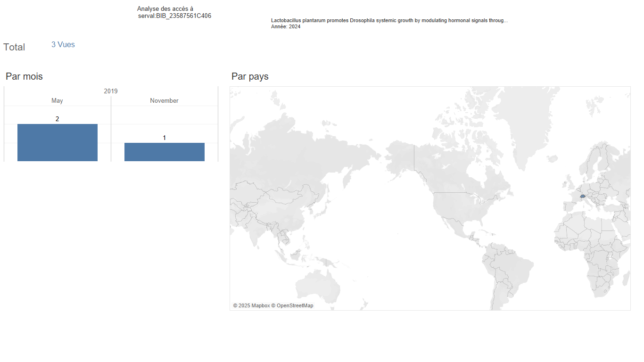Click the November bar with value 1
This screenshot has height=362, width=644.
[165, 152]
